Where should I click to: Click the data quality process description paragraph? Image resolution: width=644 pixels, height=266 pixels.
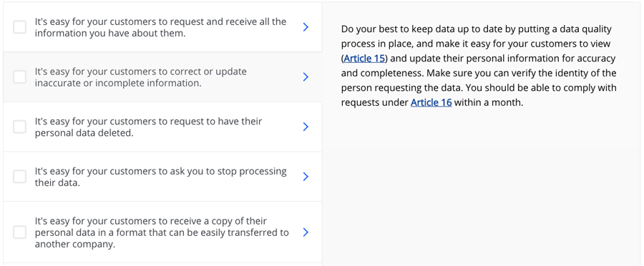pyautogui.click(x=479, y=66)
